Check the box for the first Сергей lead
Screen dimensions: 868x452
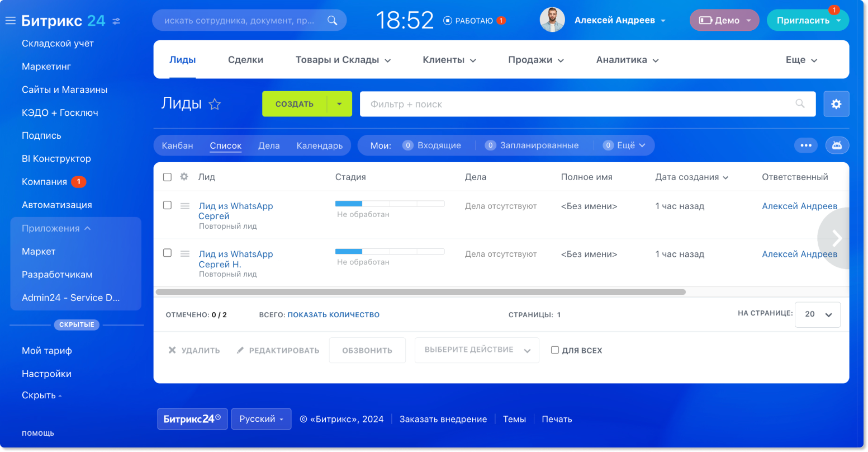coord(167,205)
